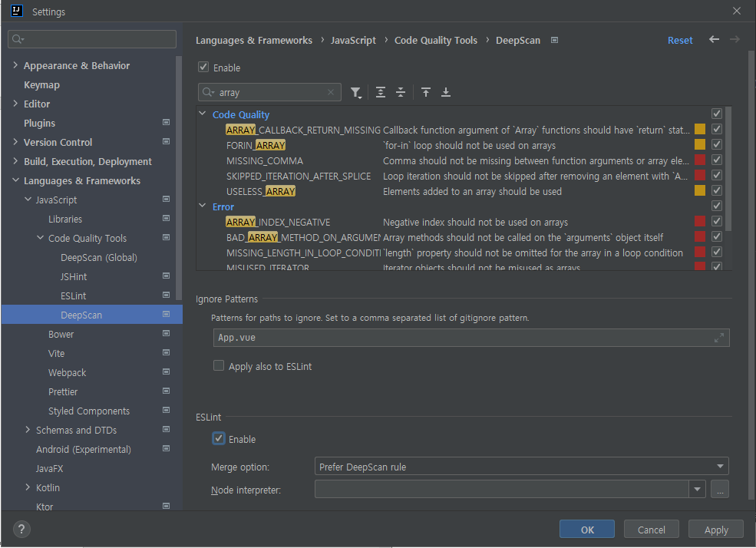Screen dimensions: 756x548
Task: Click the OK button
Action: pos(587,530)
